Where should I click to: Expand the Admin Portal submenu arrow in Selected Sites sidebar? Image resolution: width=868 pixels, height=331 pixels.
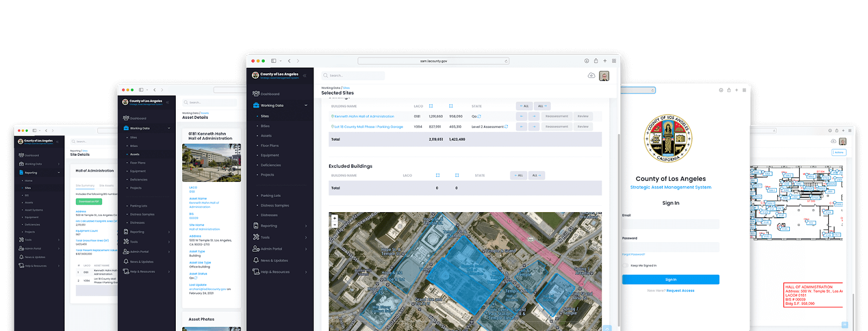306,249
